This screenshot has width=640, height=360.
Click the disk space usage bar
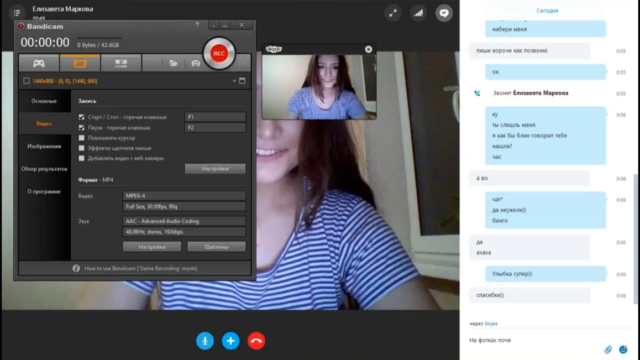click(99, 38)
